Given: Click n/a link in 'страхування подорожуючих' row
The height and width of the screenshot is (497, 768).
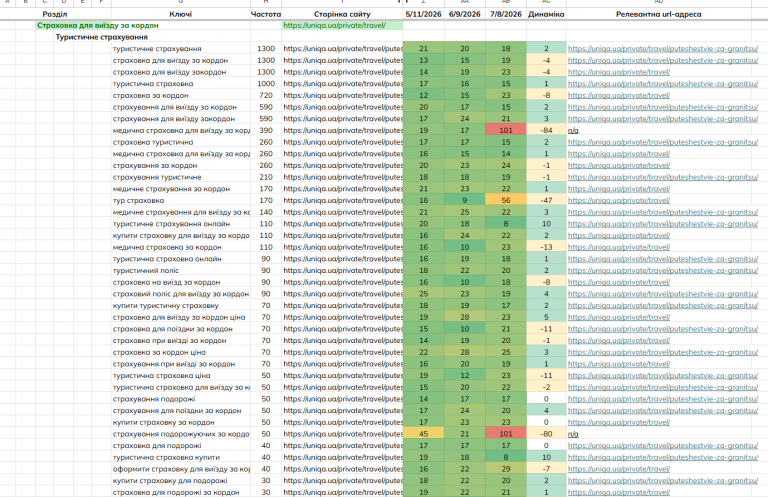Looking at the screenshot, I should pyautogui.click(x=573, y=434).
